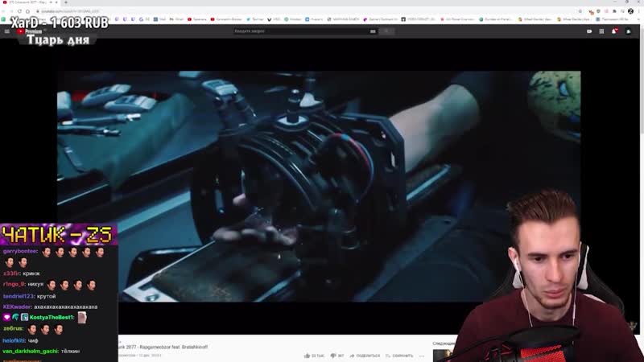This screenshot has width=644, height=362.
Task: Open the next recommended video thumbnail
Action: click(x=443, y=356)
